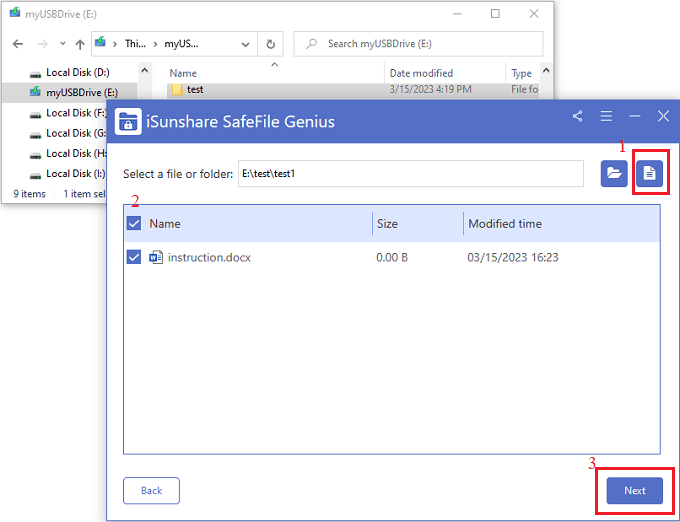Click the myUSBDrive title bar drive icon

(15, 12)
